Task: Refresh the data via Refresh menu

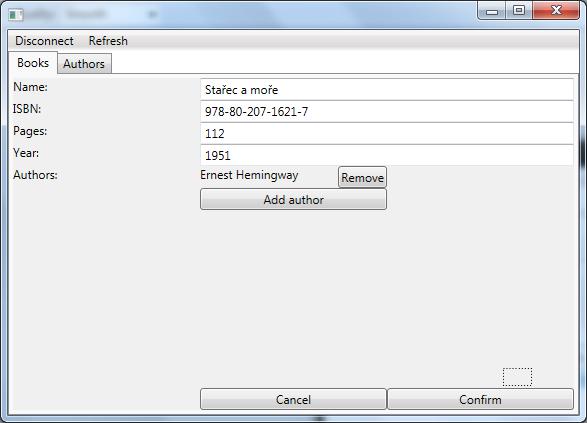Action: 108,41
